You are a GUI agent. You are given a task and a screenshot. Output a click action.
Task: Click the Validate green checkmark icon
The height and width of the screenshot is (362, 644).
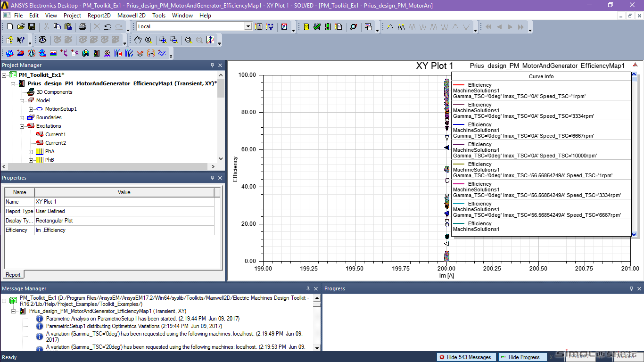(x=317, y=27)
